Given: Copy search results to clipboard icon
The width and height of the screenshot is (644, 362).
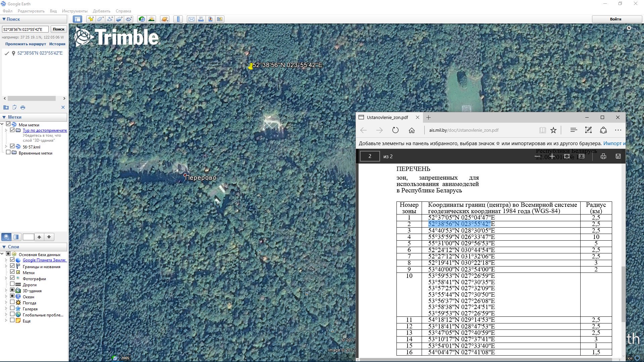Looking at the screenshot, I should click(x=14, y=108).
